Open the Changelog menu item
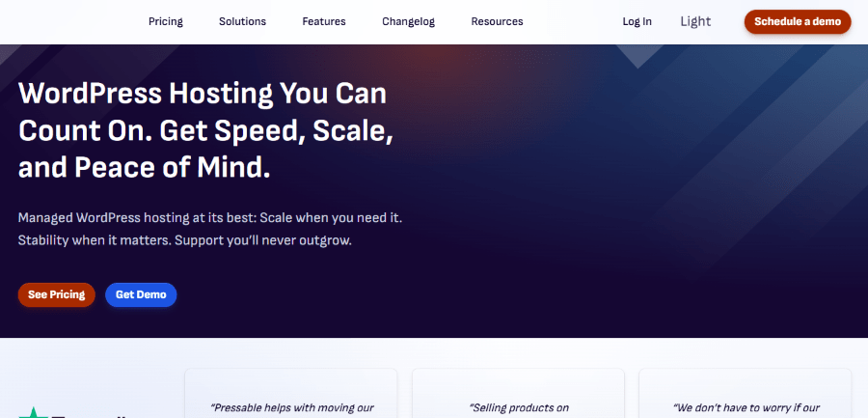The image size is (868, 418). point(409,21)
